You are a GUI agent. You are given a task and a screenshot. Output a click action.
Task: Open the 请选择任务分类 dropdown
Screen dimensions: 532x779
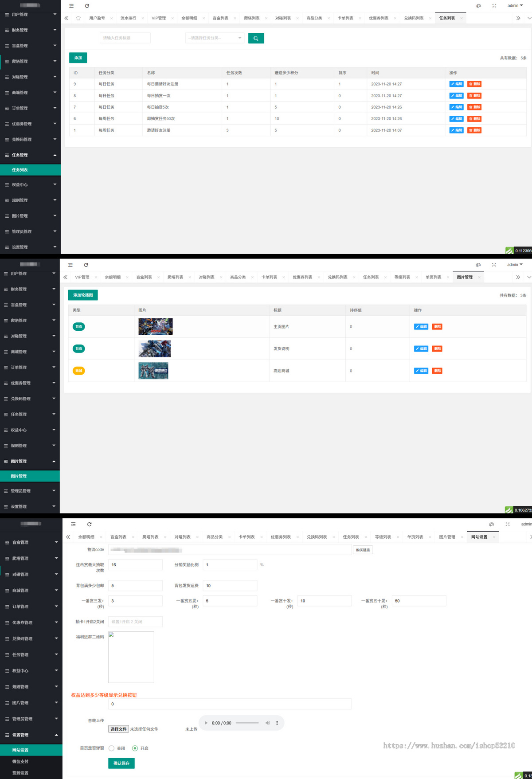pyautogui.click(x=215, y=38)
